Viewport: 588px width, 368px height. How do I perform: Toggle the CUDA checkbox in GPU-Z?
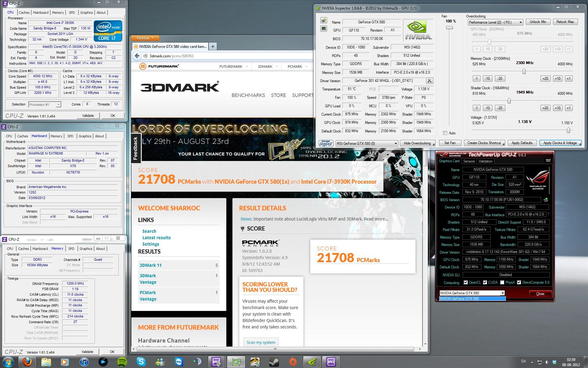click(485, 282)
